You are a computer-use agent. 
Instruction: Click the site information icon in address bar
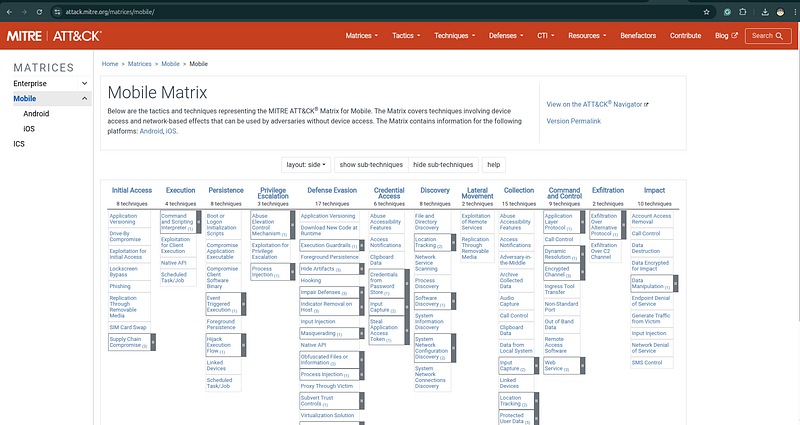pos(57,12)
